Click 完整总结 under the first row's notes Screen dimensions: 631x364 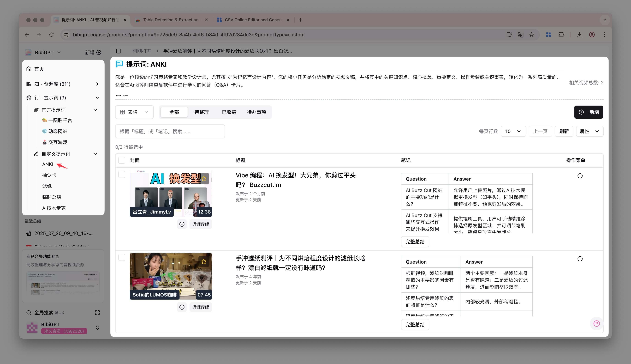(415, 242)
